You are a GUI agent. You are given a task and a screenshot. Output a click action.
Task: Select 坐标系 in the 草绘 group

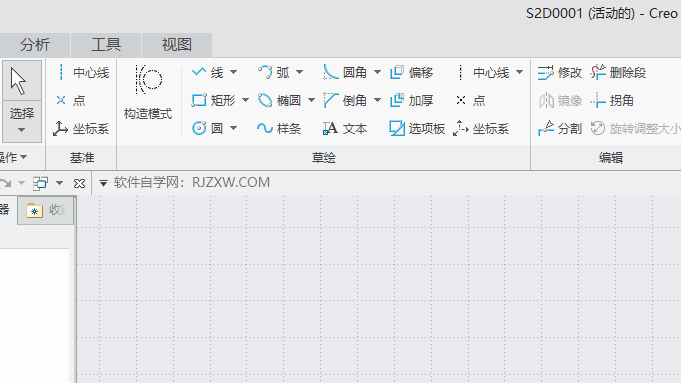(481, 129)
